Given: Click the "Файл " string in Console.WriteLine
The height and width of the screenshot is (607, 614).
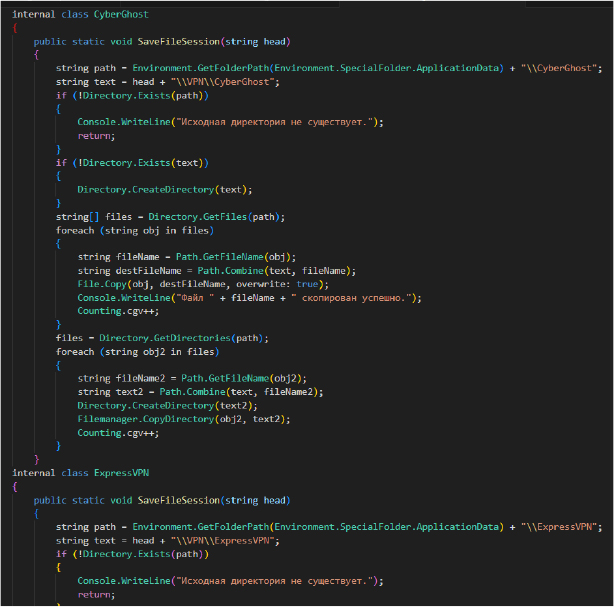Looking at the screenshot, I should coord(195,298).
